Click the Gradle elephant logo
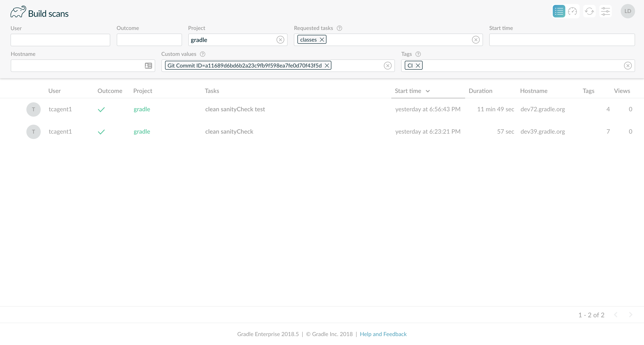 (x=18, y=12)
